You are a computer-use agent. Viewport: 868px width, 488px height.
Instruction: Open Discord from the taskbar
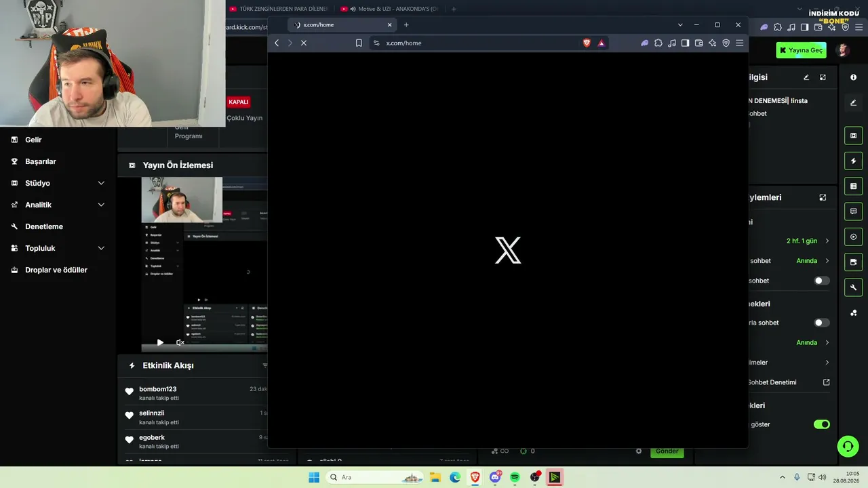pyautogui.click(x=495, y=477)
